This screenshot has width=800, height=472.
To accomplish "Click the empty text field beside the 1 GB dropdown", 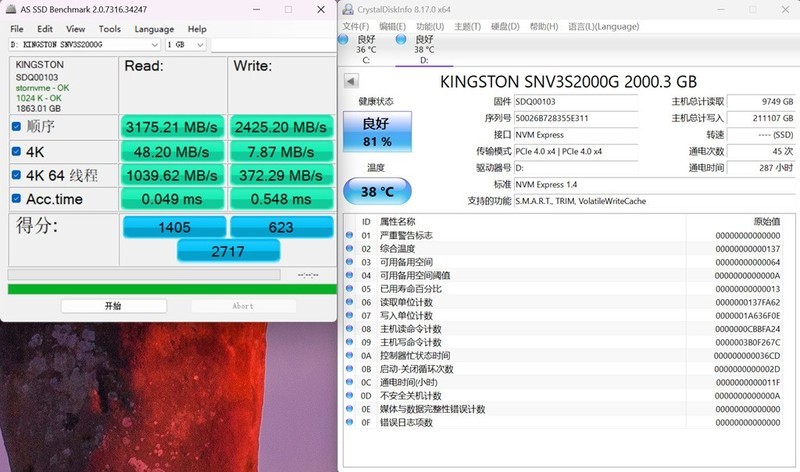I will click(273, 45).
